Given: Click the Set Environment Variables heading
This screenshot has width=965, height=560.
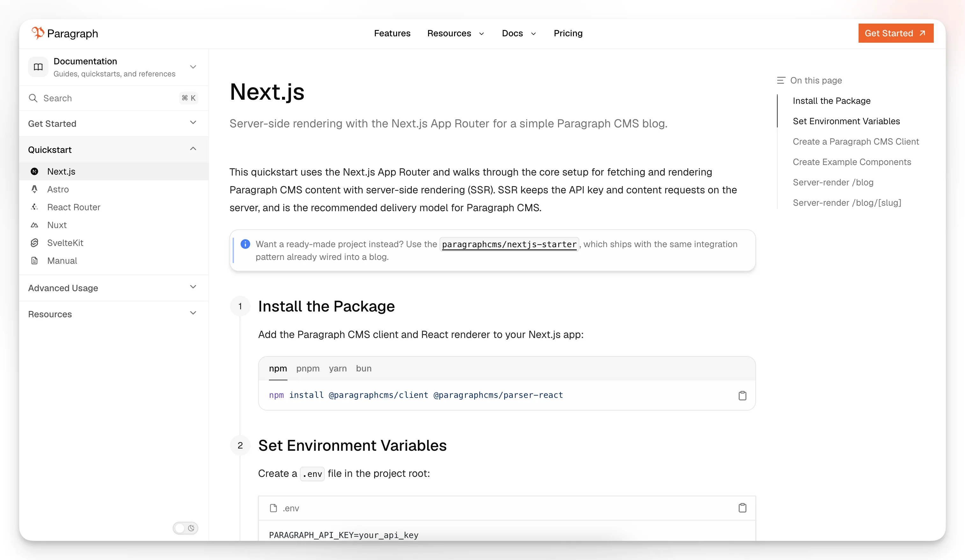Looking at the screenshot, I should [x=352, y=446].
